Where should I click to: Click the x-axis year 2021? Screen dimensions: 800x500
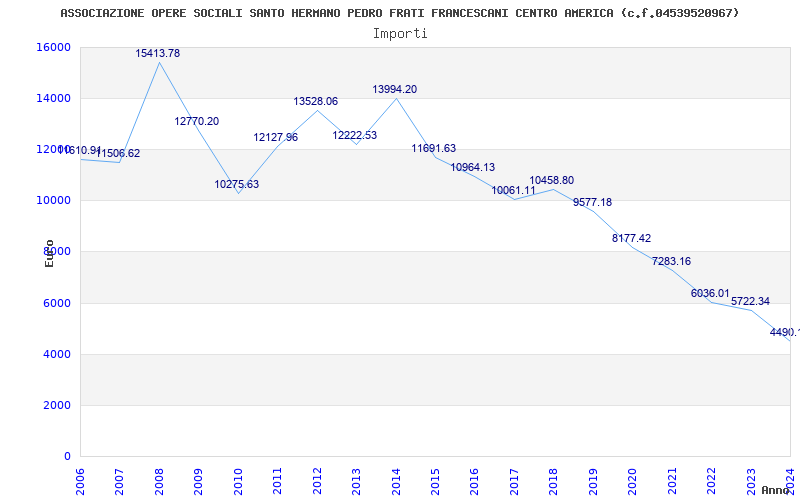point(672,480)
